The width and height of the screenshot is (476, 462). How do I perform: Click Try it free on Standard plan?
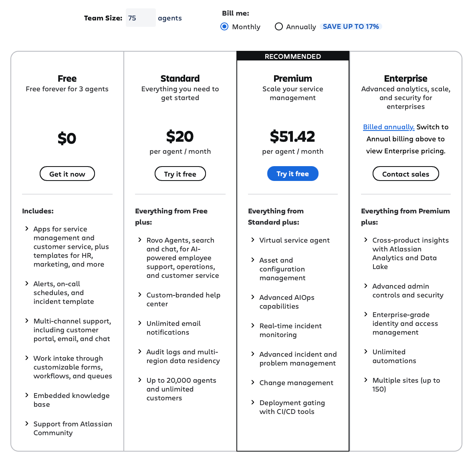[180, 173]
